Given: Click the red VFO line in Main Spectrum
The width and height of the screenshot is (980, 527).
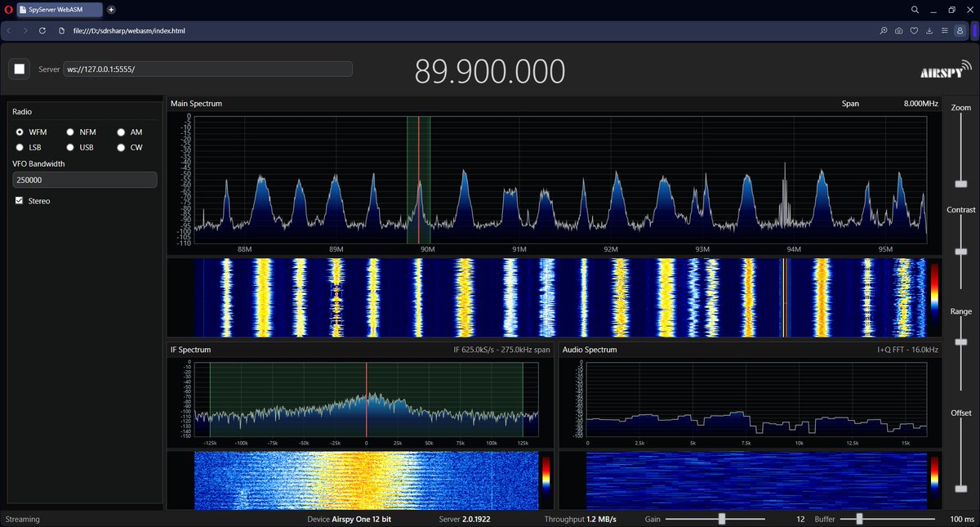Looking at the screenshot, I should pyautogui.click(x=419, y=180).
